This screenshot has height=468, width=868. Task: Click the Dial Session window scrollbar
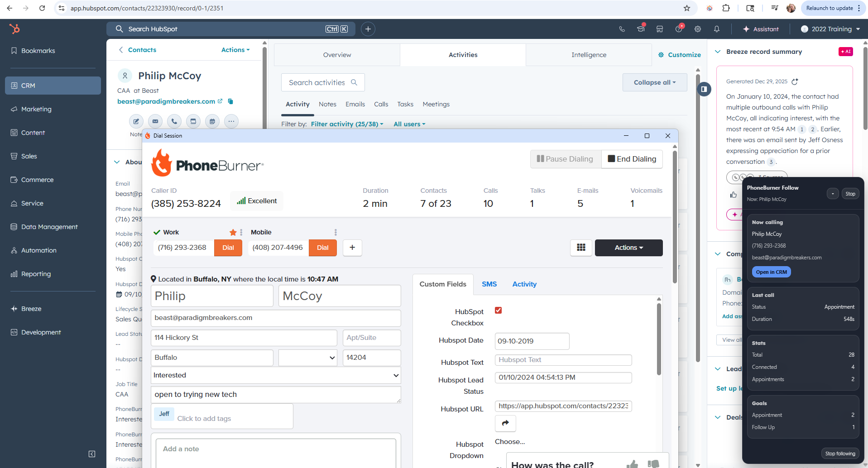675,217
